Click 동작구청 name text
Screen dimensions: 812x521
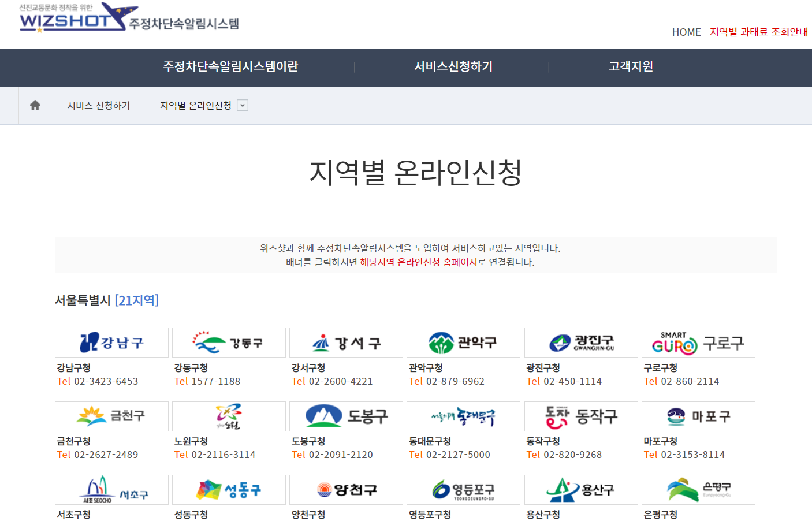pos(543,441)
